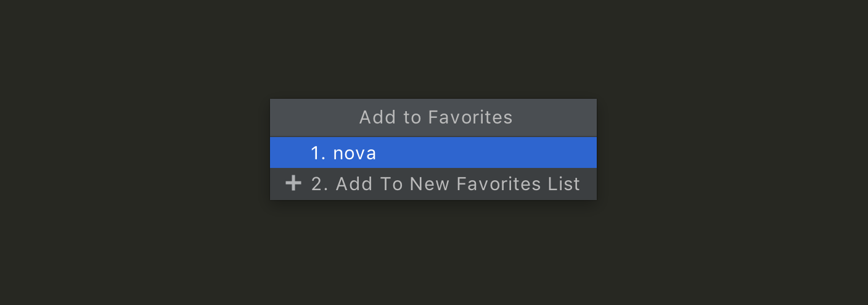The width and height of the screenshot is (868, 305).
Task: Tap the cross-shaped add icon
Action: coord(293,183)
